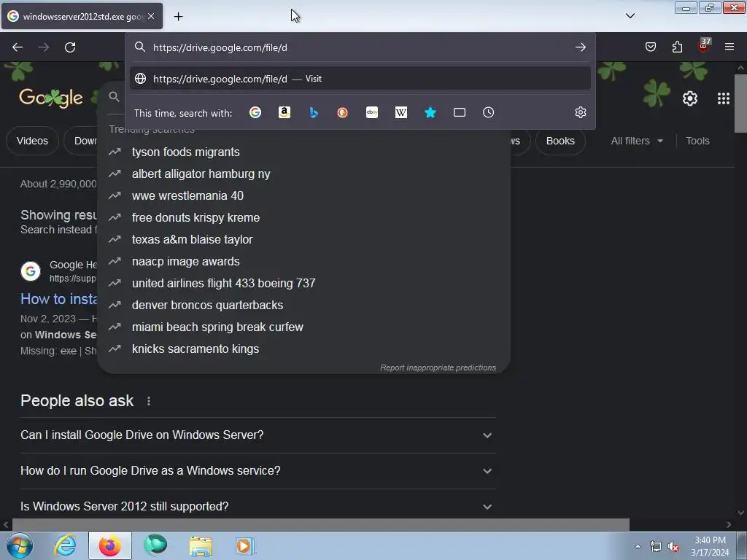Go back with the browser back arrow
The height and width of the screenshot is (560, 747).
[18, 47]
